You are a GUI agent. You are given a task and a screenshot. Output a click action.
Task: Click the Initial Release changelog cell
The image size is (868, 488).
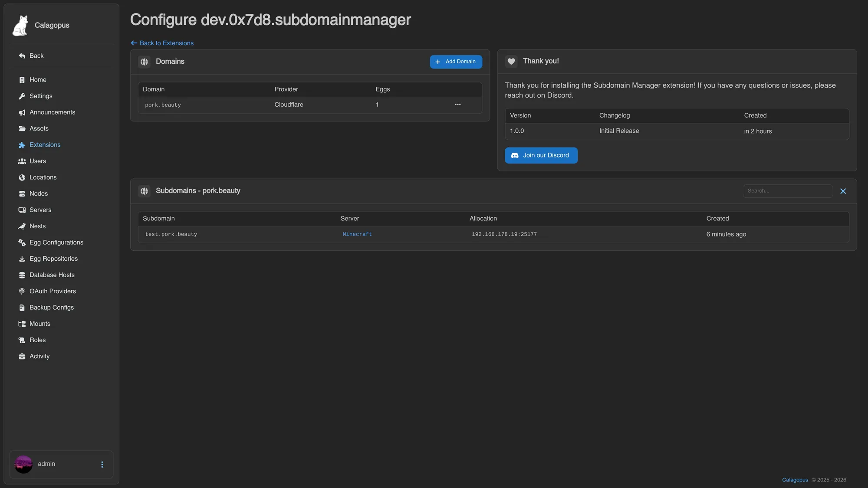click(x=619, y=131)
